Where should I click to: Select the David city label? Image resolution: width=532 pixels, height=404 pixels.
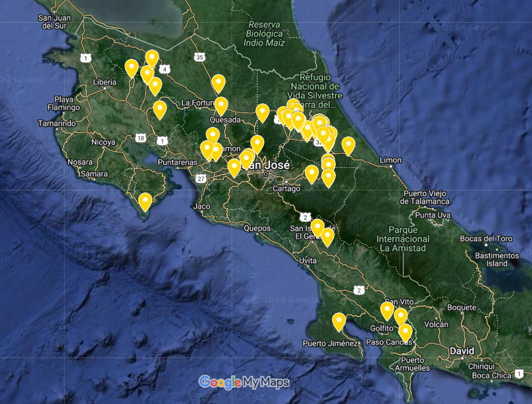coord(461,351)
